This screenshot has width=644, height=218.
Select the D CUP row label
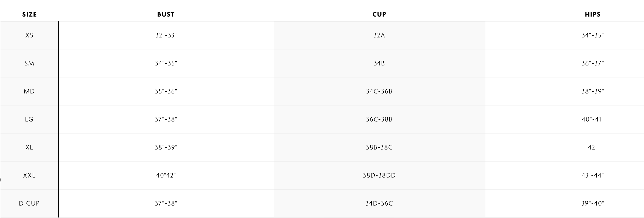click(30, 203)
